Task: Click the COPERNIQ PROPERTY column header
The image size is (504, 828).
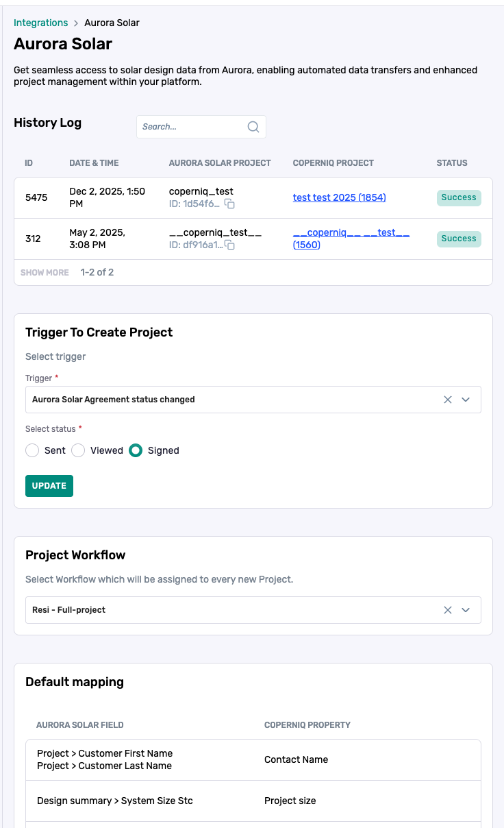Action: click(307, 724)
